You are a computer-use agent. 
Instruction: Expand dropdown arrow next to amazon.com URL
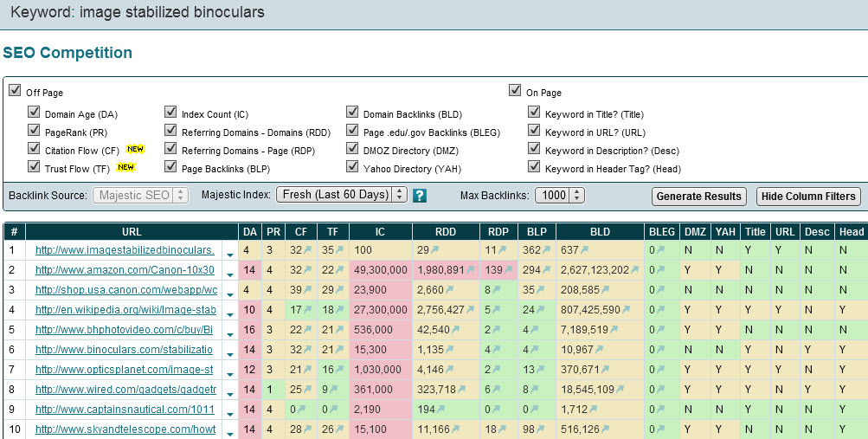pos(229,274)
